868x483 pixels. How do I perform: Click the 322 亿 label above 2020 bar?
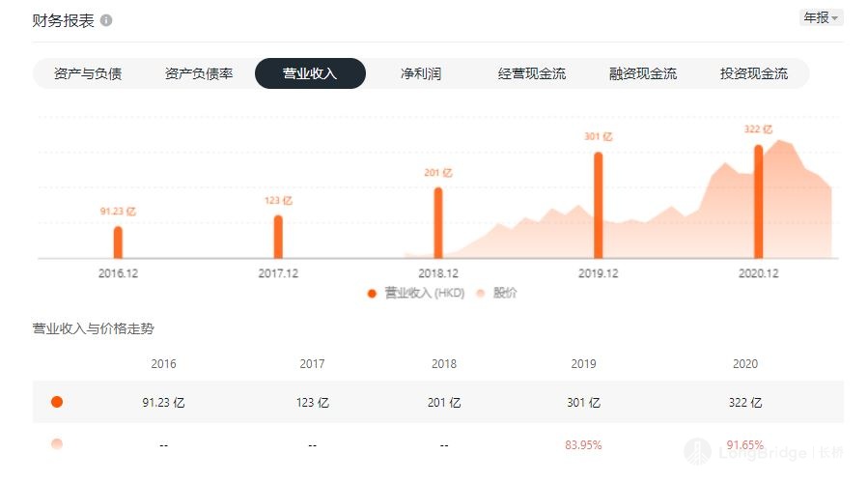758,129
